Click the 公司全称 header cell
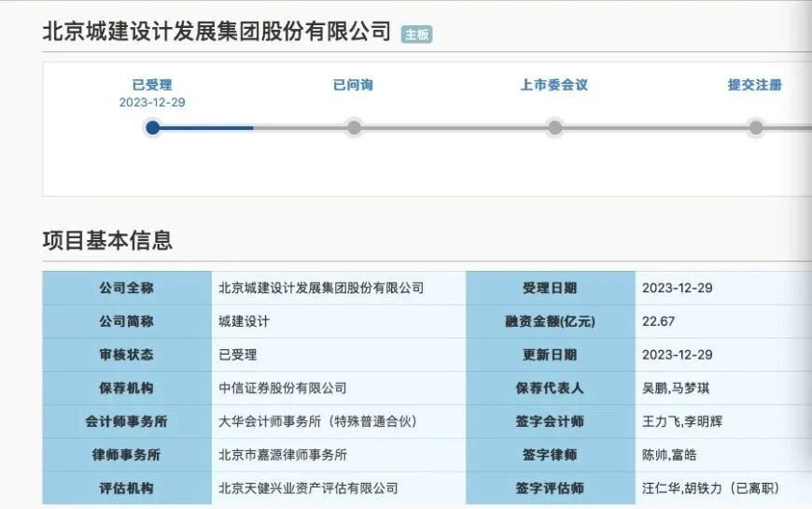This screenshot has width=812, height=509. coord(127,288)
